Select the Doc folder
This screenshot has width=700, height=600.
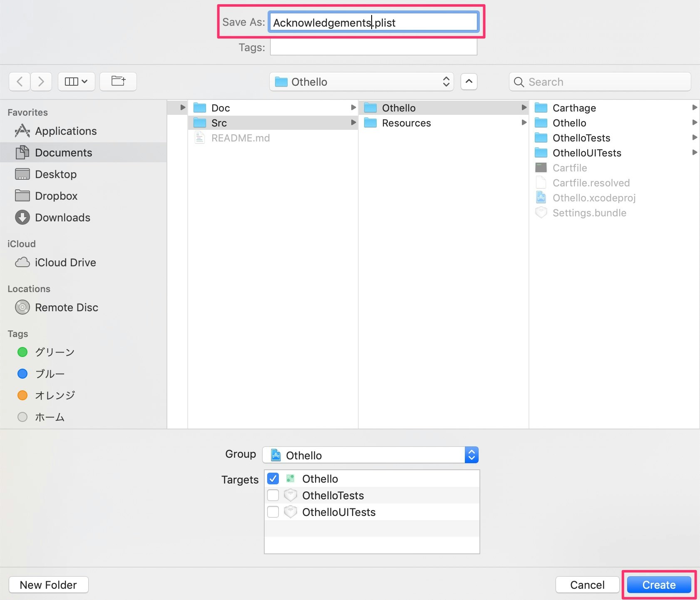coord(273,108)
